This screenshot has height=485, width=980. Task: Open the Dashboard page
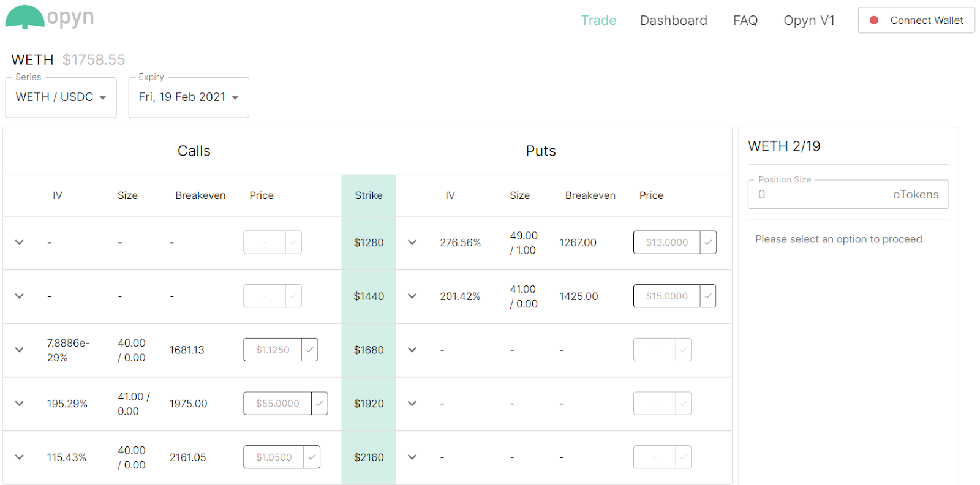[673, 21]
